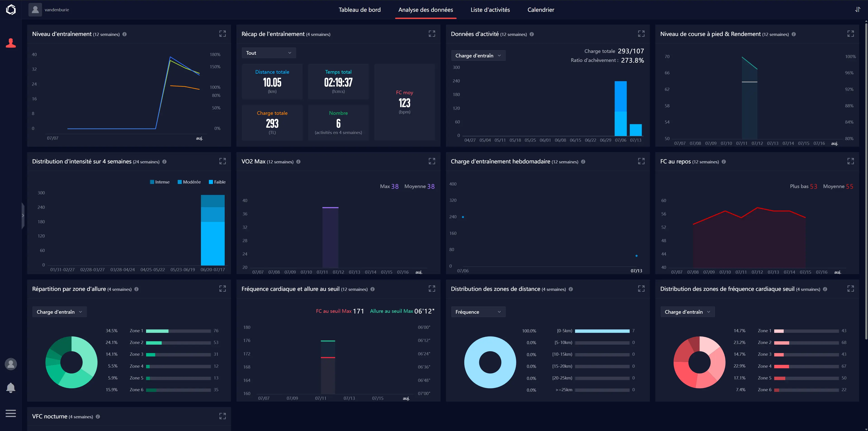Show info for FC au repos

click(x=723, y=162)
